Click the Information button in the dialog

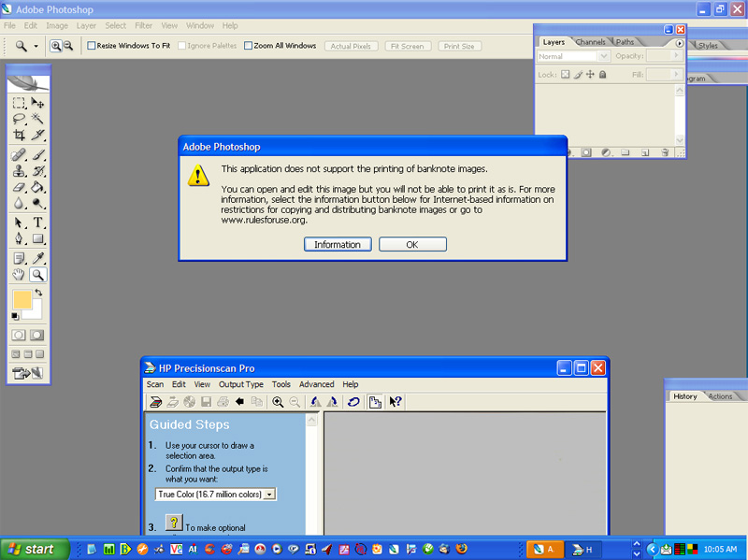(338, 244)
